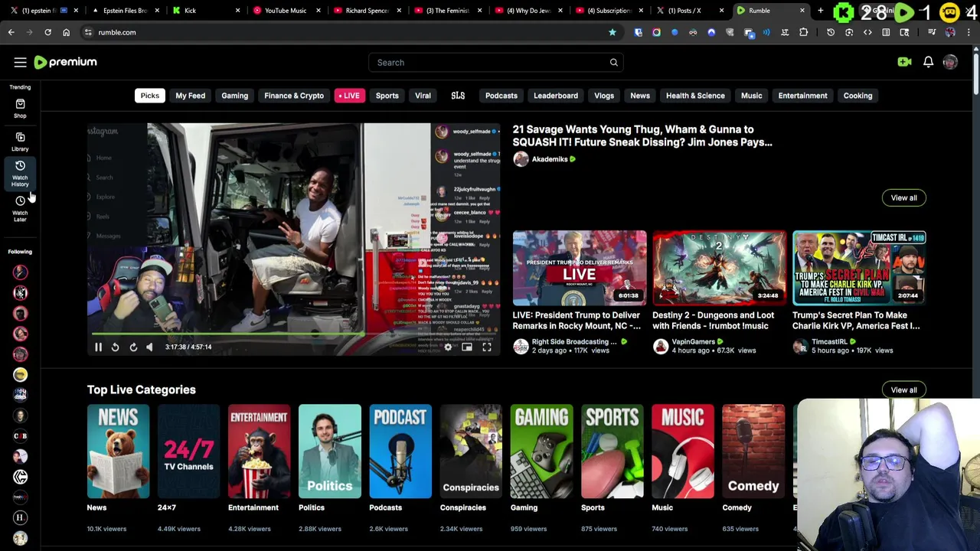Switch to the YouTube Music browser tab
980x551 pixels.
tap(285, 11)
